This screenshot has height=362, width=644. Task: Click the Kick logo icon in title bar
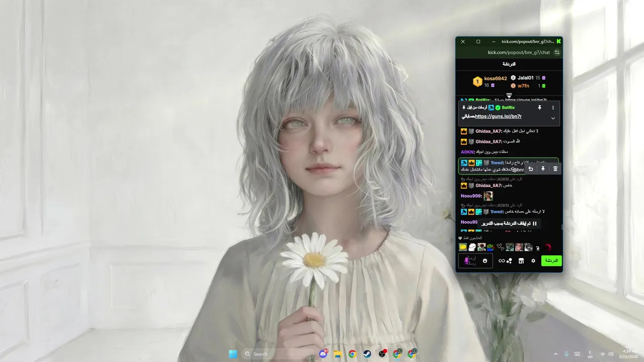558,41
